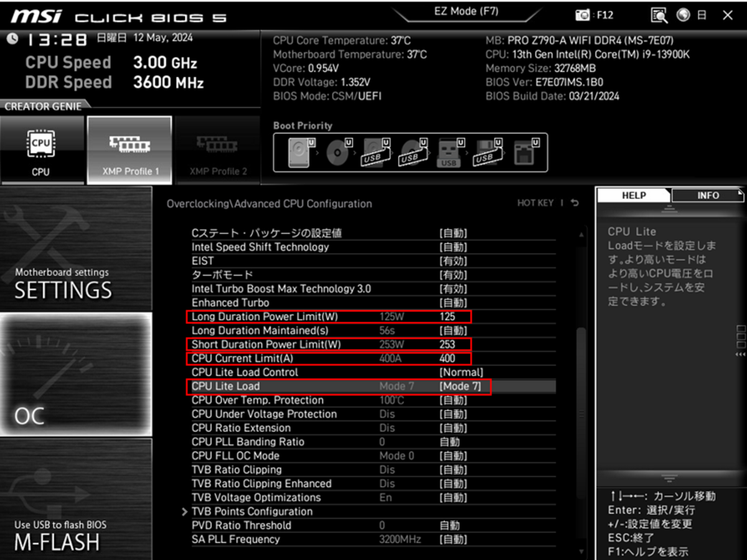Viewport: 747px width, 560px height.
Task: Open the SETTINGS section
Action: point(75,248)
